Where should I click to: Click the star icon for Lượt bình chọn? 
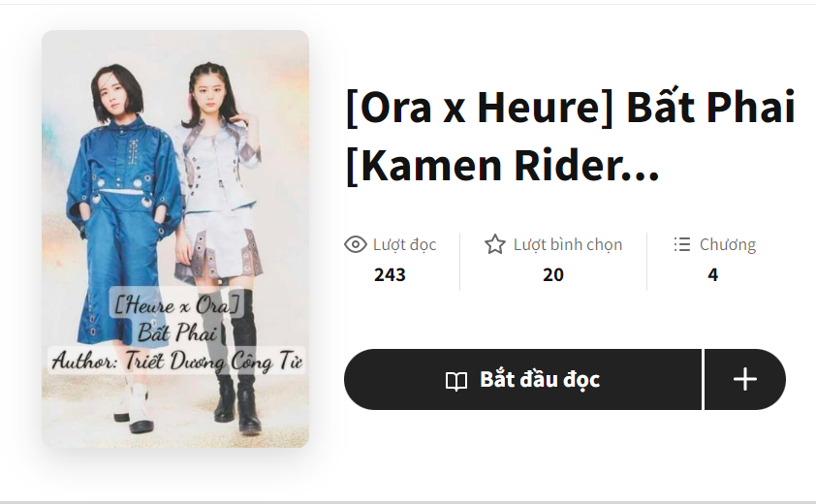click(495, 244)
